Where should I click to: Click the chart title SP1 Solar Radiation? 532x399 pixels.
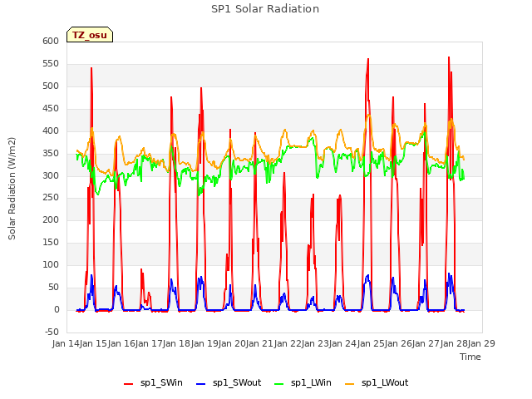265,9
